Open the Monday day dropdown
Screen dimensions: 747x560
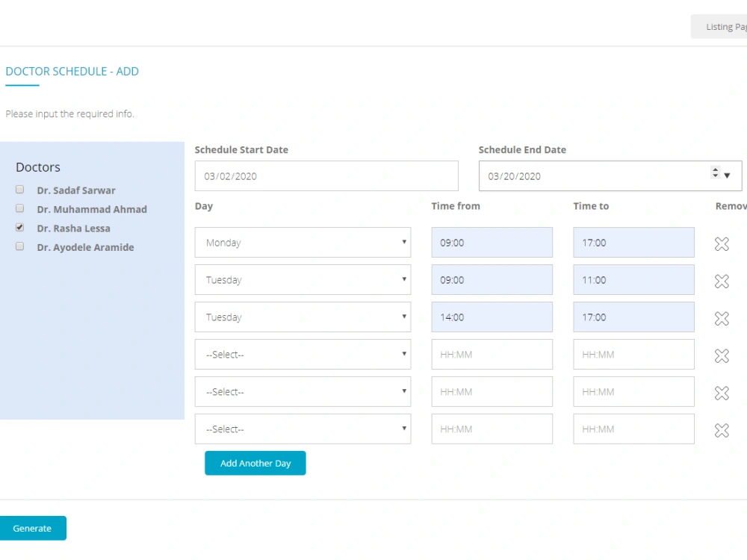303,243
